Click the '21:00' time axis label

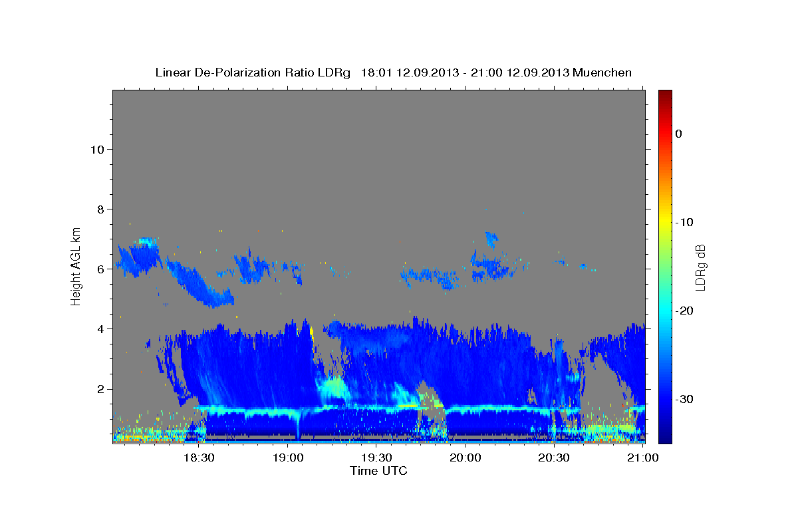[x=643, y=458]
